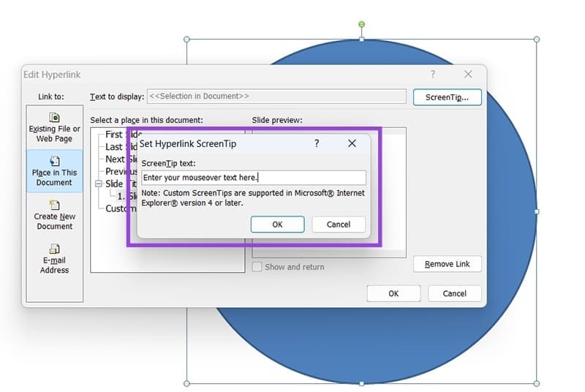Select Place in This Document option
Viewport: 585px width, 392px height.
point(54,171)
